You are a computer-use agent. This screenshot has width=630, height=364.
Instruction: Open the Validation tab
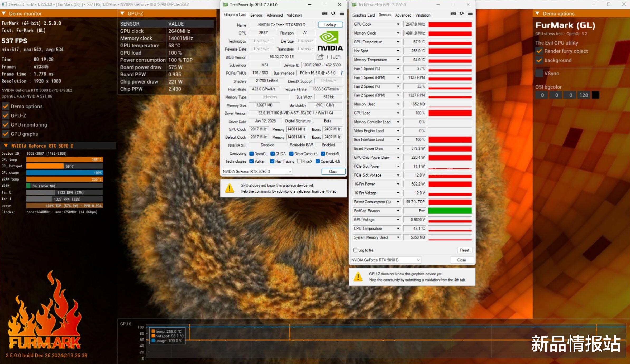(x=294, y=15)
